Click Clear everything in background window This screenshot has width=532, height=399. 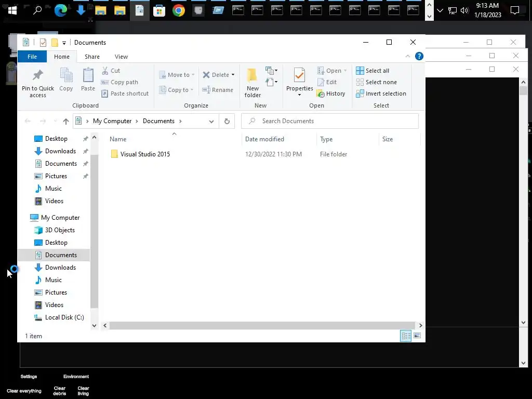[x=24, y=391]
